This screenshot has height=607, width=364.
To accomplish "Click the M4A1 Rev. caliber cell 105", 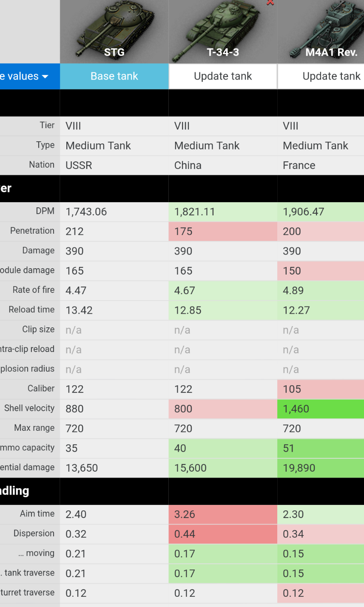I will [x=321, y=389].
